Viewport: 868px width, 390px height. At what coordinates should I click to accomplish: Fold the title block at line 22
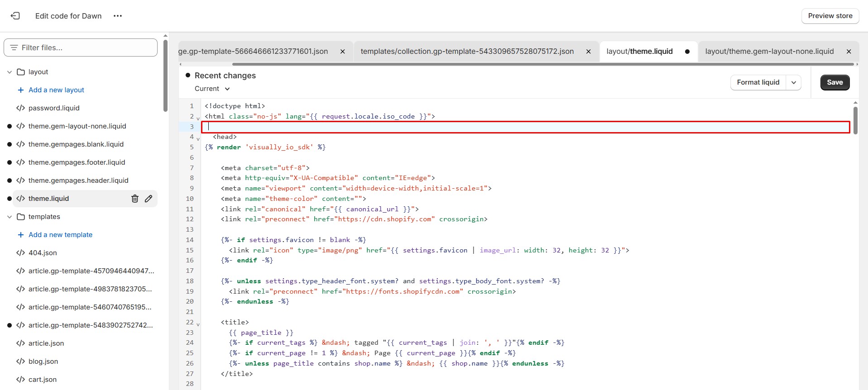[198, 324]
